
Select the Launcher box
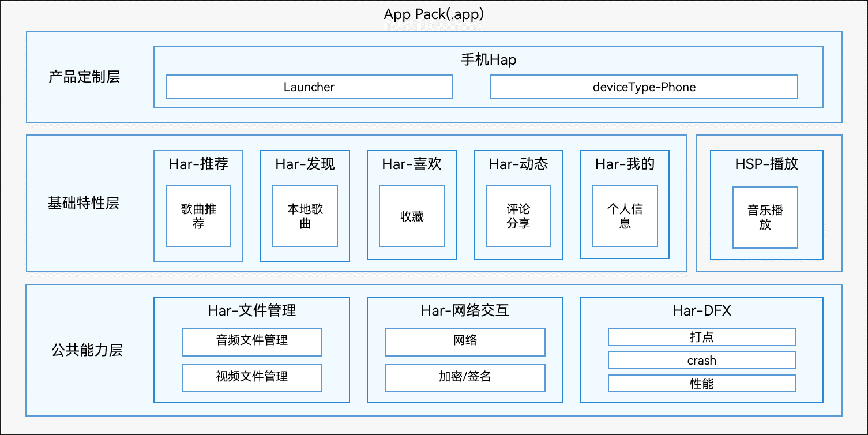click(309, 87)
